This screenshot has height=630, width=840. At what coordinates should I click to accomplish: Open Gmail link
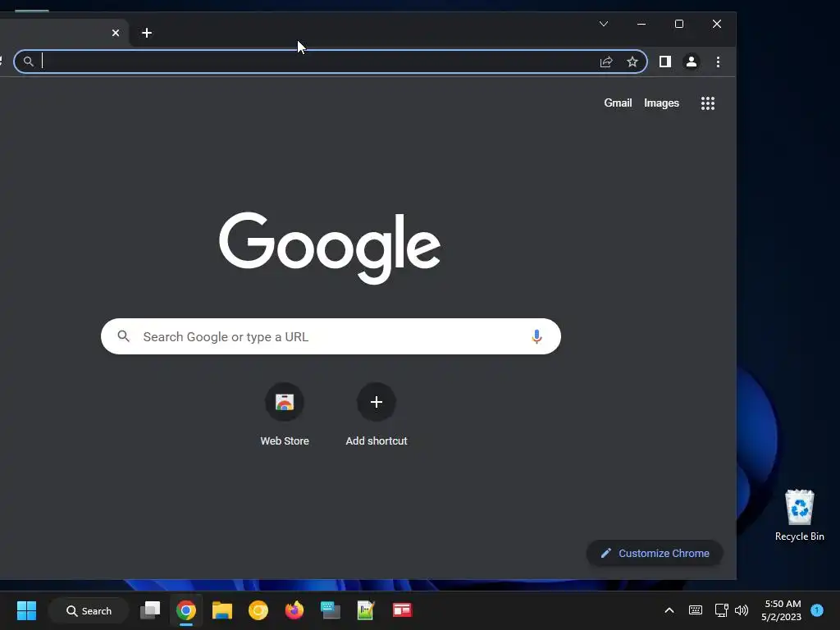(618, 103)
